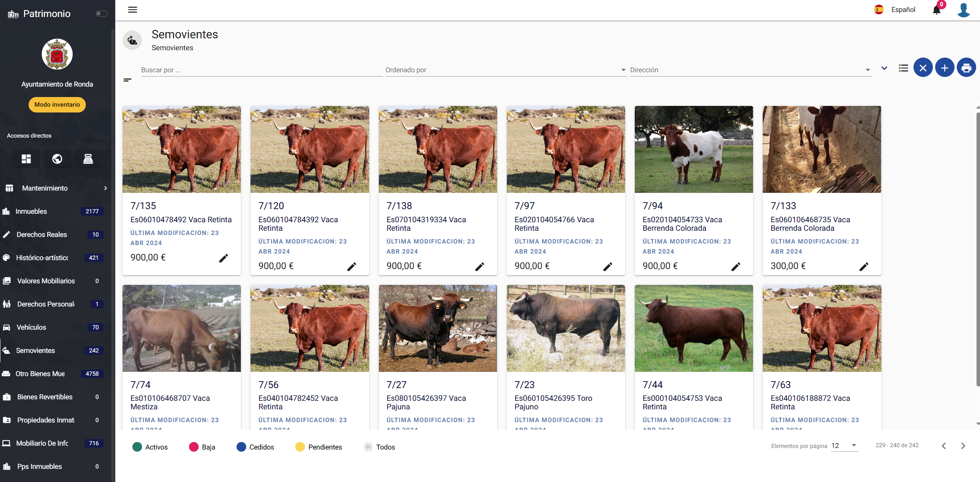
Task: Toggle the switch next to Patrimonio
Action: point(101,14)
